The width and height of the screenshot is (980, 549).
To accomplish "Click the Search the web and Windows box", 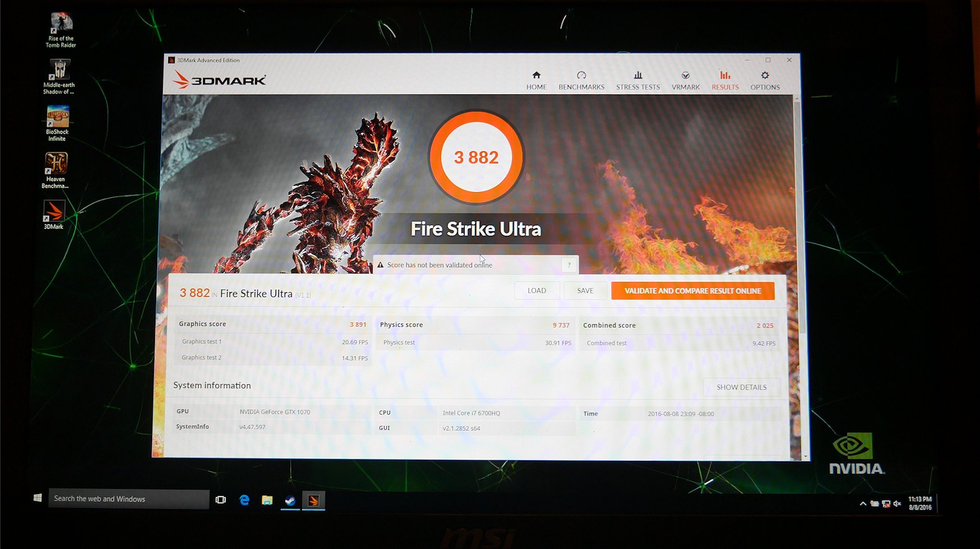I will (x=129, y=498).
